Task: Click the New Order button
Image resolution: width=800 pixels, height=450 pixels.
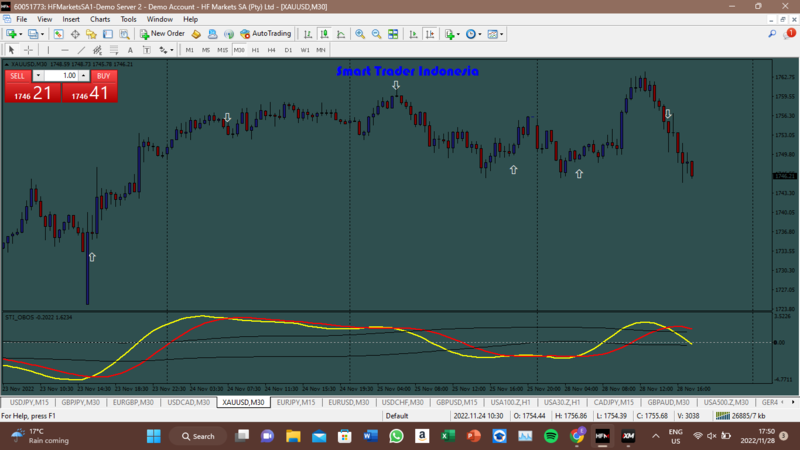Action: click(162, 34)
